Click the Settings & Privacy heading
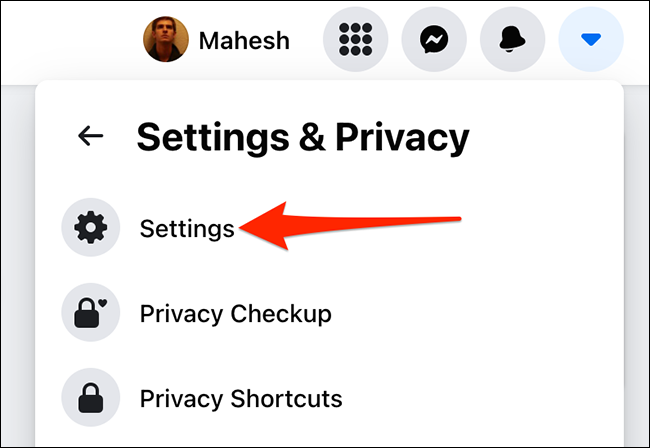This screenshot has height=448, width=650. coord(303,138)
